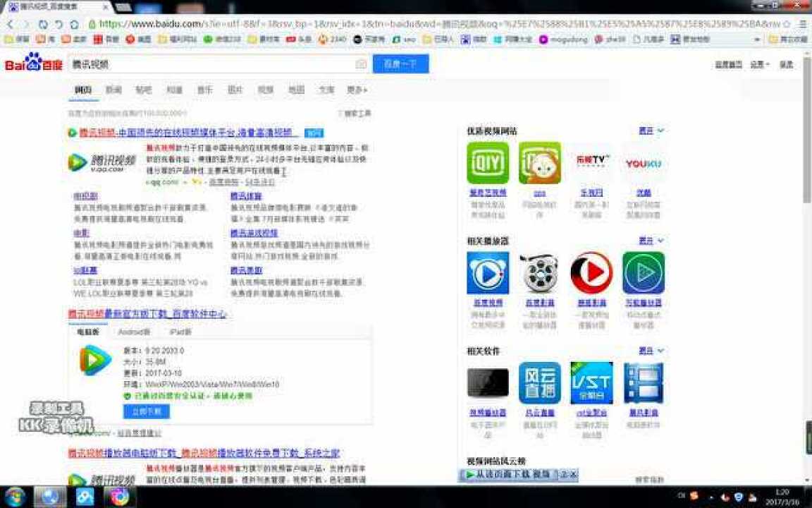The width and height of the screenshot is (812, 508).
Task: Open first Tencent Video result title
Action: point(188,133)
